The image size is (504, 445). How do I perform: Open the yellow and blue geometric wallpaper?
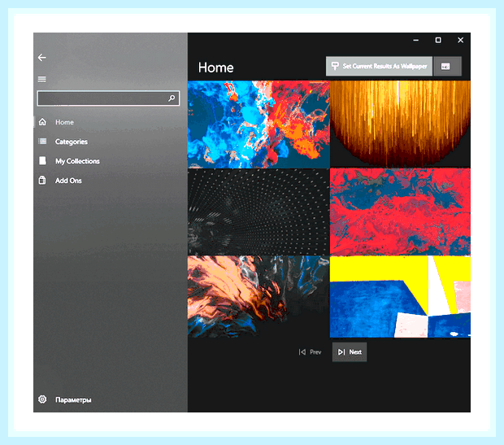(x=400, y=297)
